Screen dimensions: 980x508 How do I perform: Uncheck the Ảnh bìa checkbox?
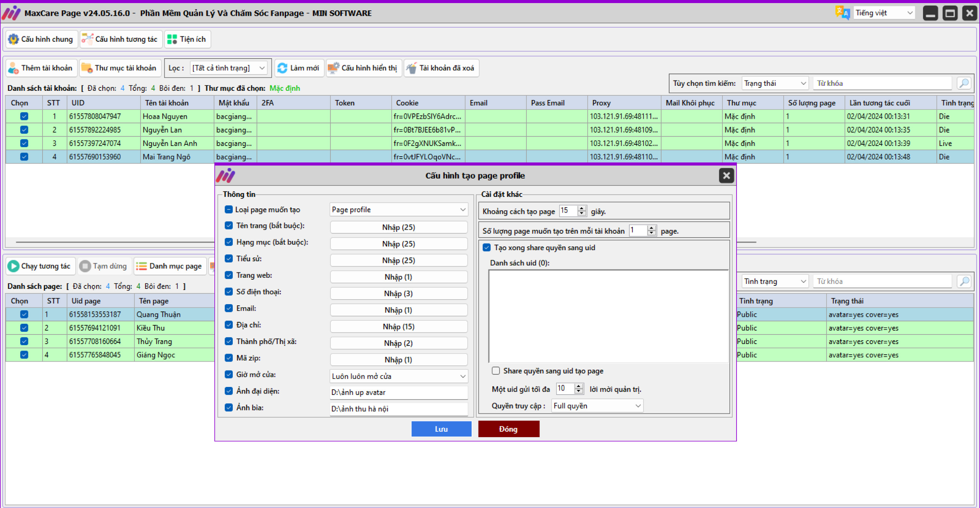click(x=229, y=408)
